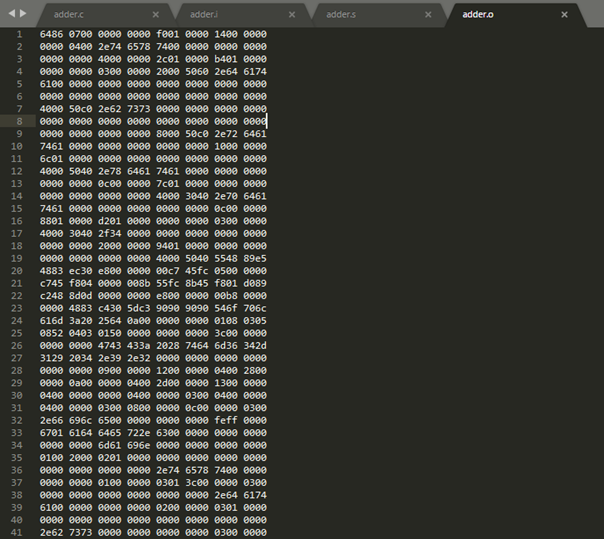The image size is (604, 539).
Task: Switch to the adder.s tab
Action: coord(341,15)
